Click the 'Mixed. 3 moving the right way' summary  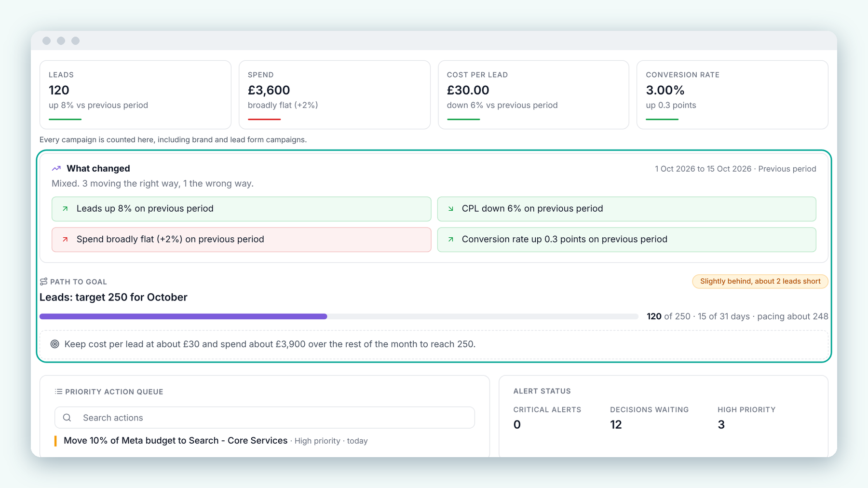click(x=152, y=184)
